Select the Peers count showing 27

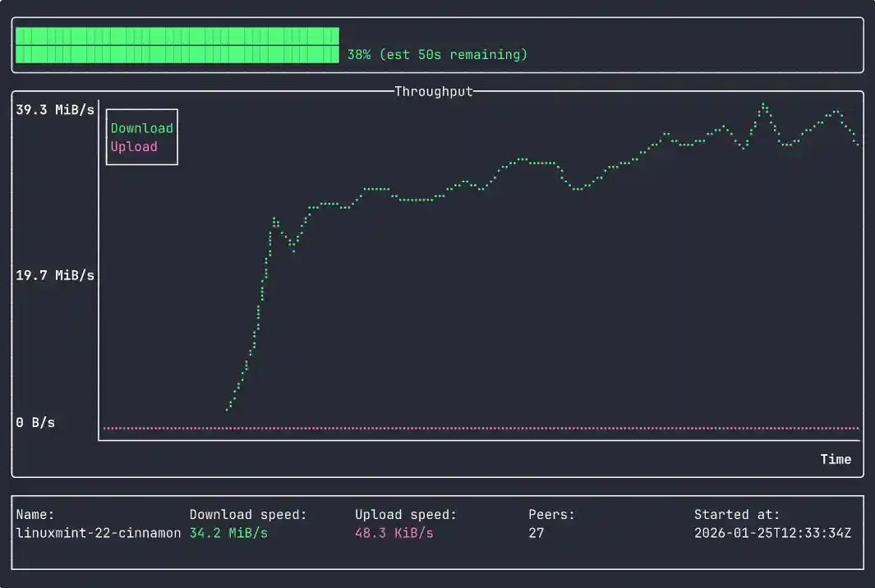point(534,532)
